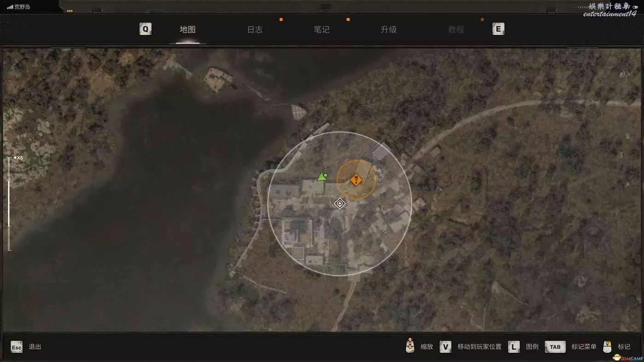This screenshot has width=644, height=362.
Task: Hit the V key icon
Action: (445, 347)
